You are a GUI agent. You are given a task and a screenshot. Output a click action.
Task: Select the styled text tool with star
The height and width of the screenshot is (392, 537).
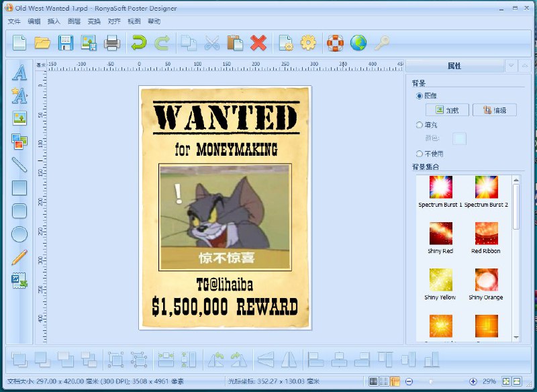click(x=19, y=95)
